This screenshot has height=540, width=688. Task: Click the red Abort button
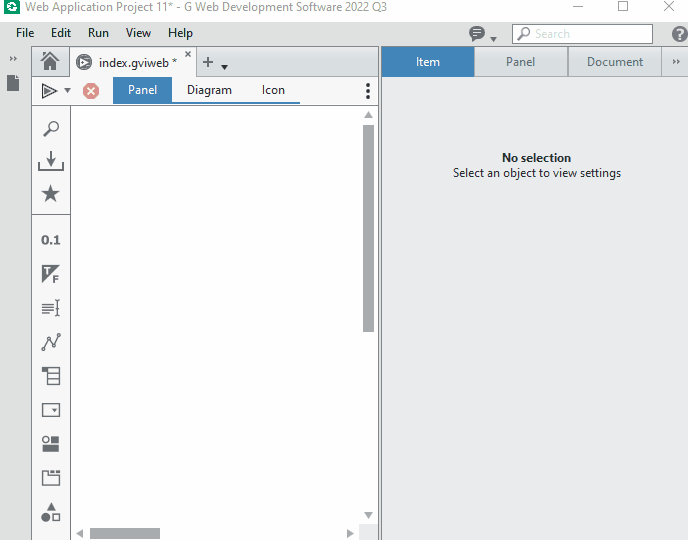(x=91, y=91)
